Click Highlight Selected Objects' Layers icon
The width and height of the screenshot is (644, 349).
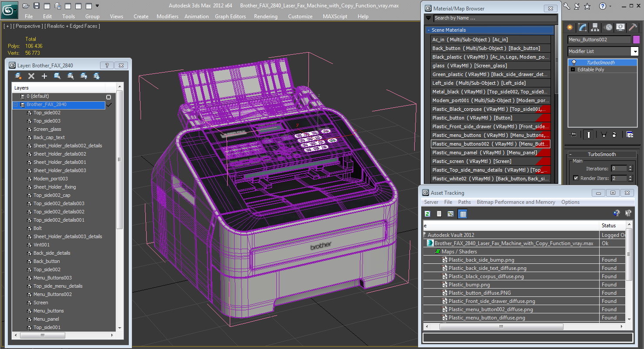70,76
